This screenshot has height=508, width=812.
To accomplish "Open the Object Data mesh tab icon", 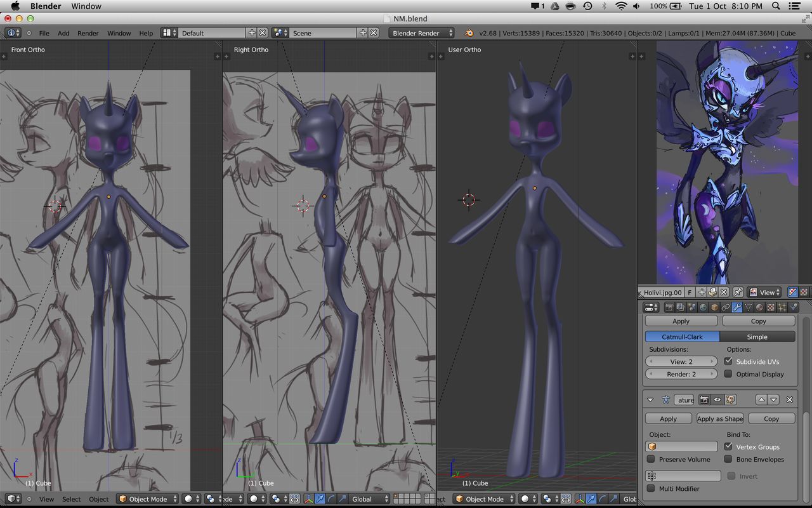I will [748, 307].
